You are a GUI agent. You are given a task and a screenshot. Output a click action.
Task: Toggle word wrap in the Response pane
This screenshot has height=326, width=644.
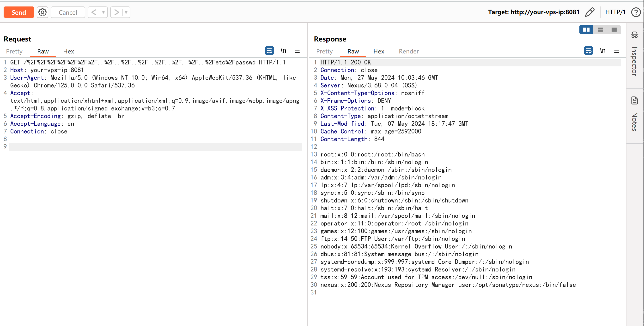click(x=588, y=51)
